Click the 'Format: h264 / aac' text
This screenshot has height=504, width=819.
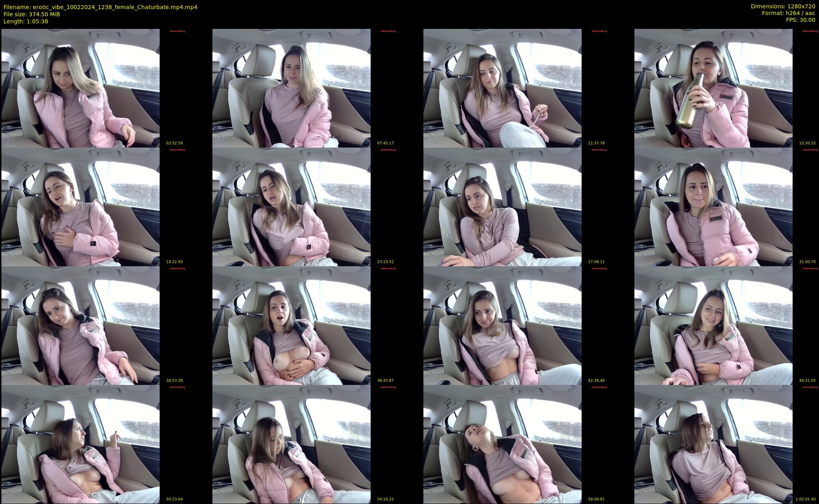[789, 13]
